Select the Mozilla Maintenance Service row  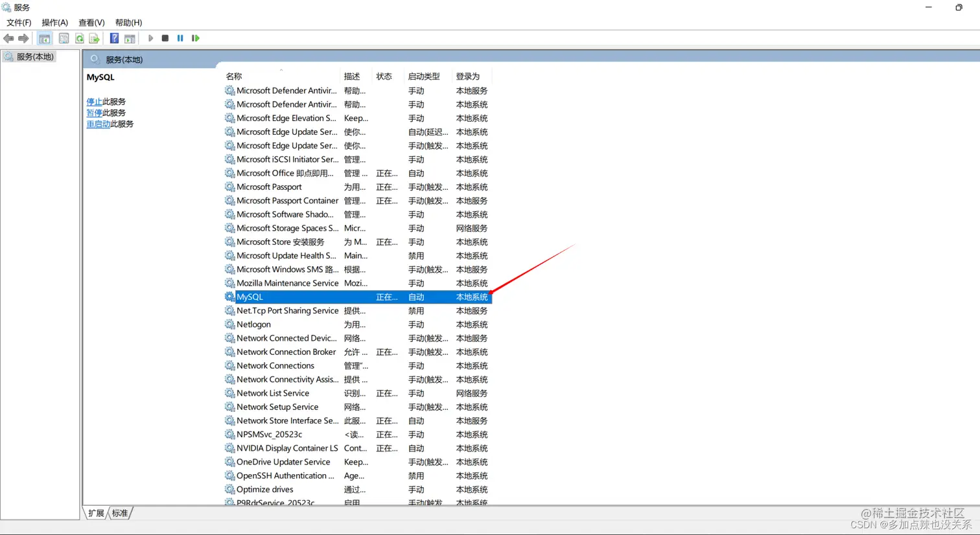[358, 283]
